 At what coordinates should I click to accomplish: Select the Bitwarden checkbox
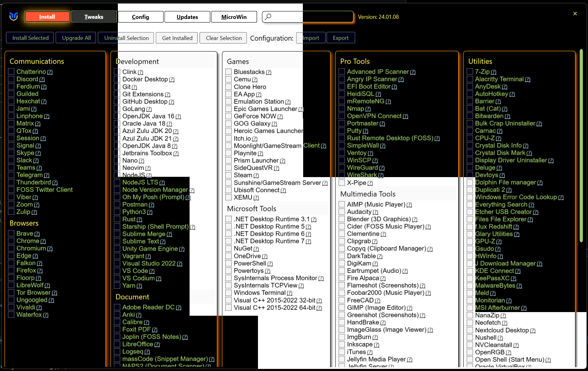(470, 116)
